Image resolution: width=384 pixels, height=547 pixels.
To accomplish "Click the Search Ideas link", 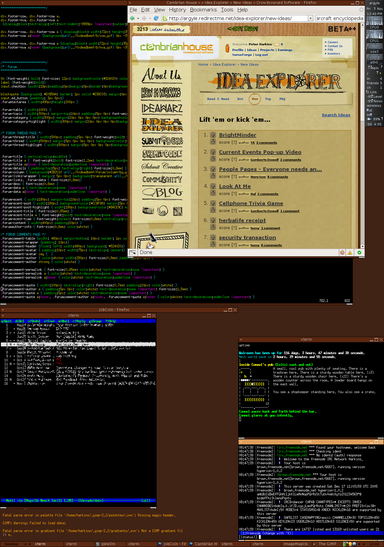I will [x=336, y=115].
